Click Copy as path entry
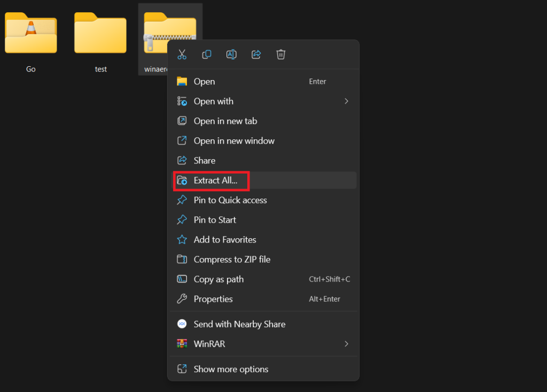 pos(218,279)
